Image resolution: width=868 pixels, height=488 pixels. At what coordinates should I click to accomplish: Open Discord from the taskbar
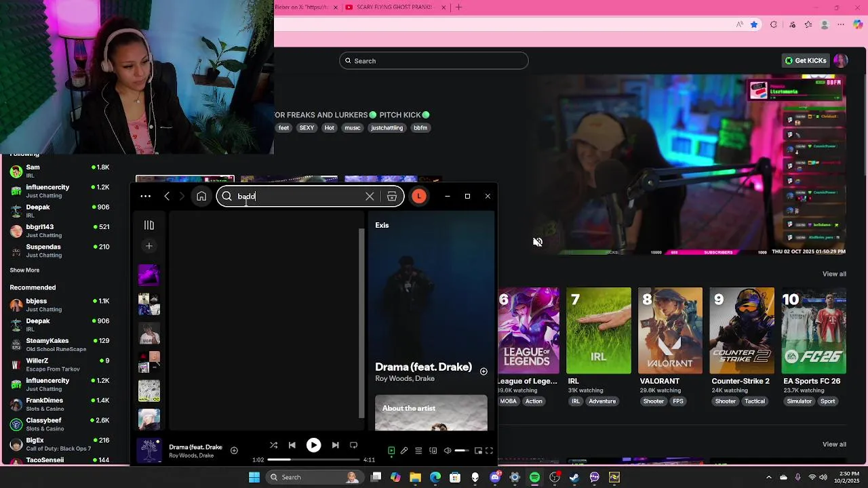click(x=495, y=478)
